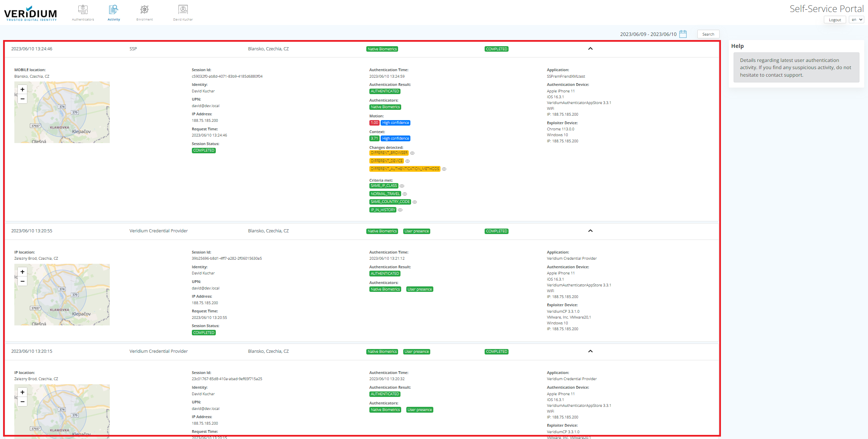Open the Enrollment gear icon
This screenshot has width=868, height=439.
tap(144, 10)
